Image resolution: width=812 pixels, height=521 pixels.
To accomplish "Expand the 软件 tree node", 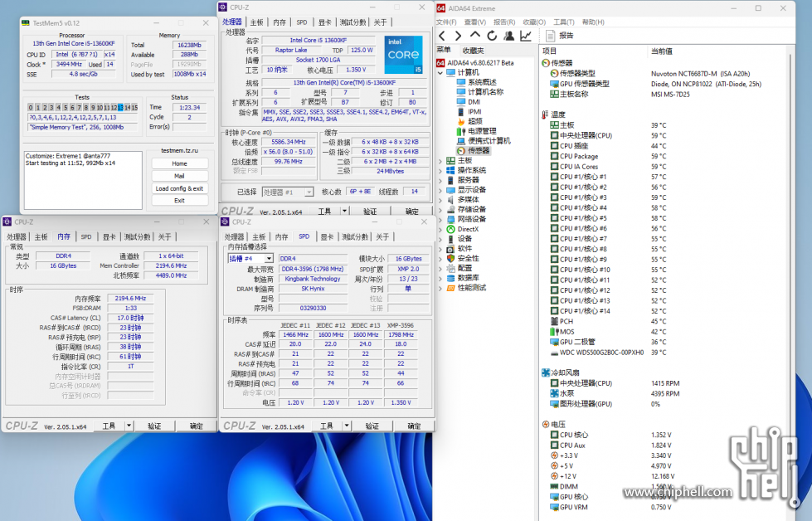I will tap(440, 249).
